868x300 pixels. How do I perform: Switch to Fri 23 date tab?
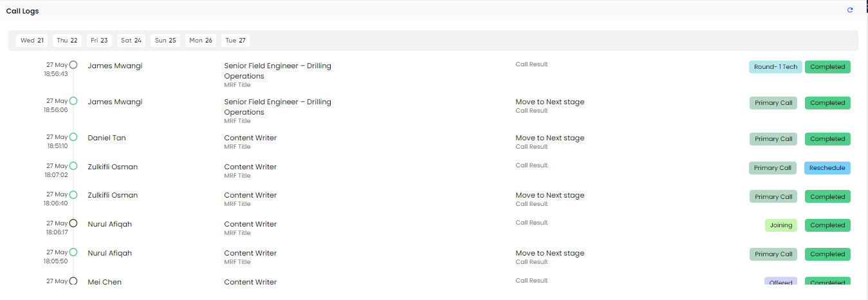(99, 41)
